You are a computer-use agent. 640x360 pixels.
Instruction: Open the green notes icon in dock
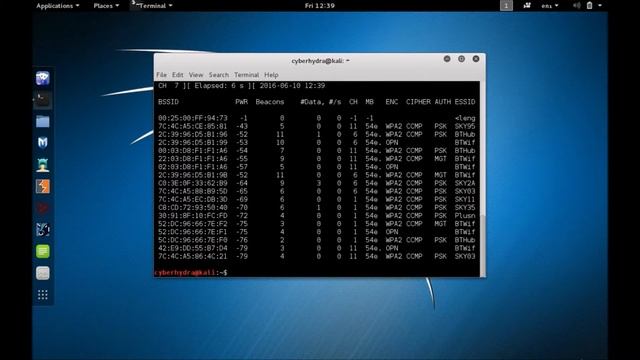[43, 251]
